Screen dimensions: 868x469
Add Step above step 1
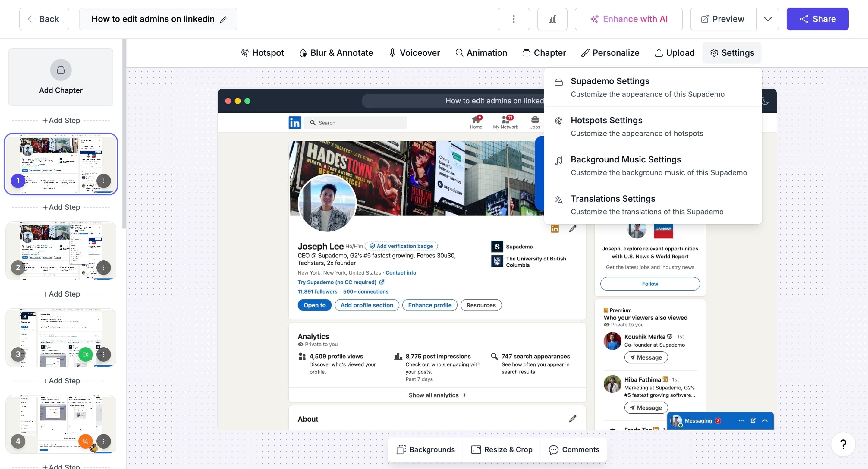pos(61,120)
